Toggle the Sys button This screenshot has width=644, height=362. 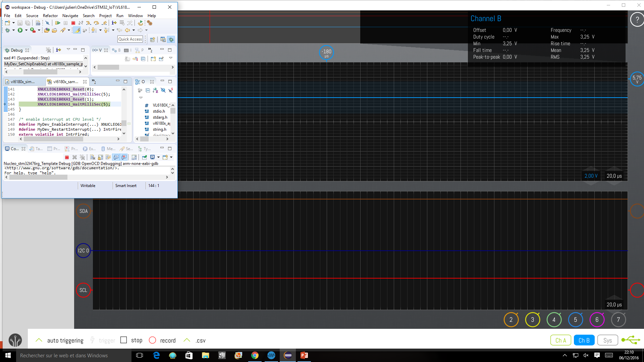click(x=607, y=340)
